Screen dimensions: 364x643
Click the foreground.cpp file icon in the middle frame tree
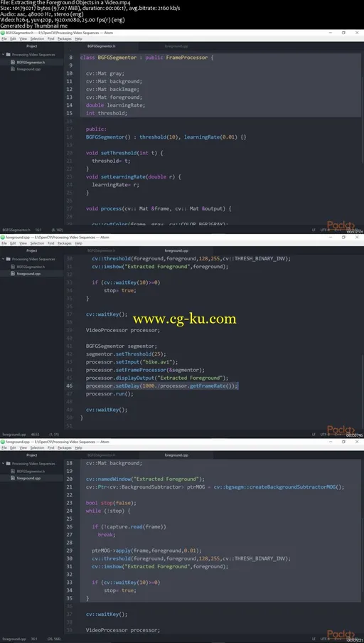[13, 274]
